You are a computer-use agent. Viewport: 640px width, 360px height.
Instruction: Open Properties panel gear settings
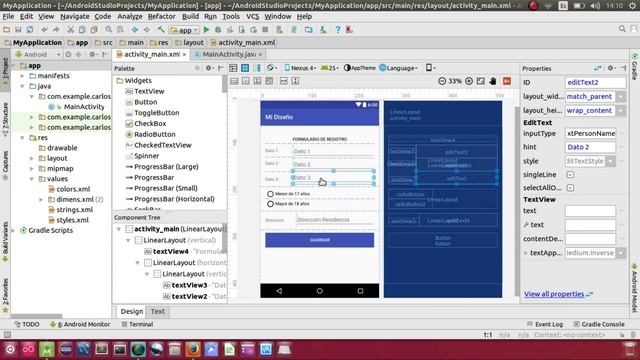tap(611, 68)
